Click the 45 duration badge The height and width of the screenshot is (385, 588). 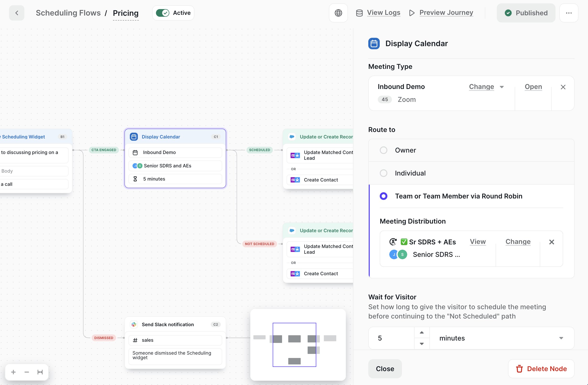coord(385,99)
